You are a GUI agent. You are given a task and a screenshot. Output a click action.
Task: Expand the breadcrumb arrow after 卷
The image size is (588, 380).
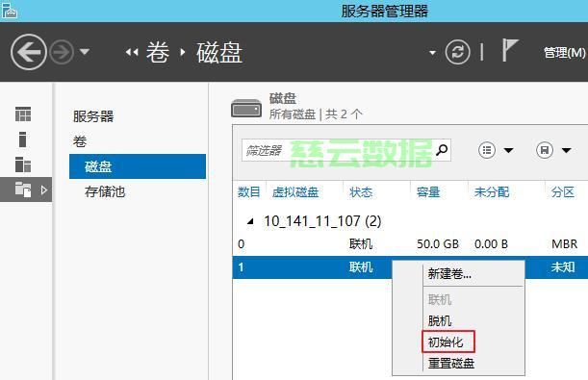click(x=183, y=52)
